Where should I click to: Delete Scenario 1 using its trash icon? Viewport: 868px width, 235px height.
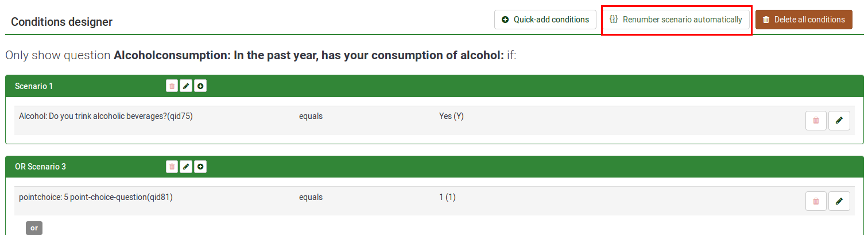[172, 86]
